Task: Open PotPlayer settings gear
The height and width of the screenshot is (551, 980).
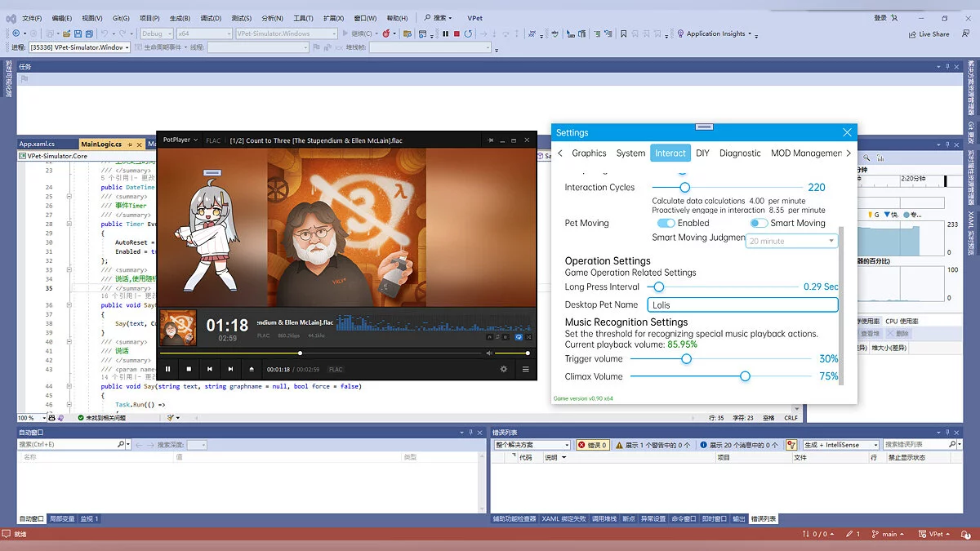Action: [x=504, y=369]
